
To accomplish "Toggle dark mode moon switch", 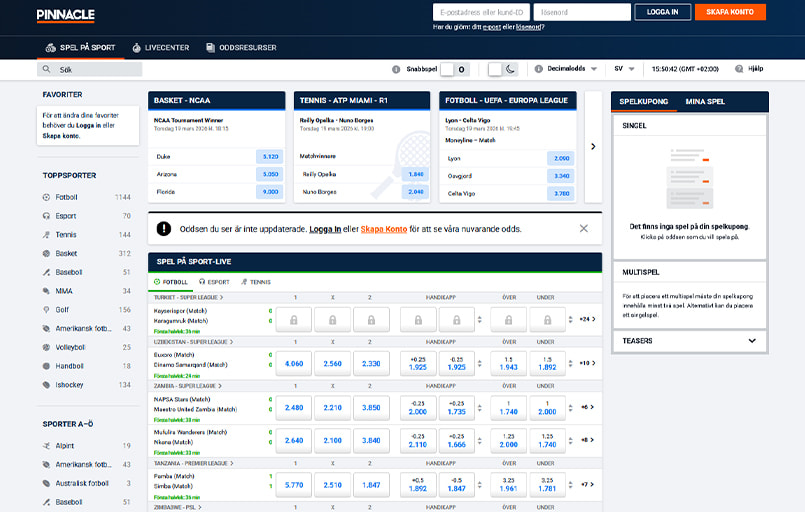I will pos(502,69).
